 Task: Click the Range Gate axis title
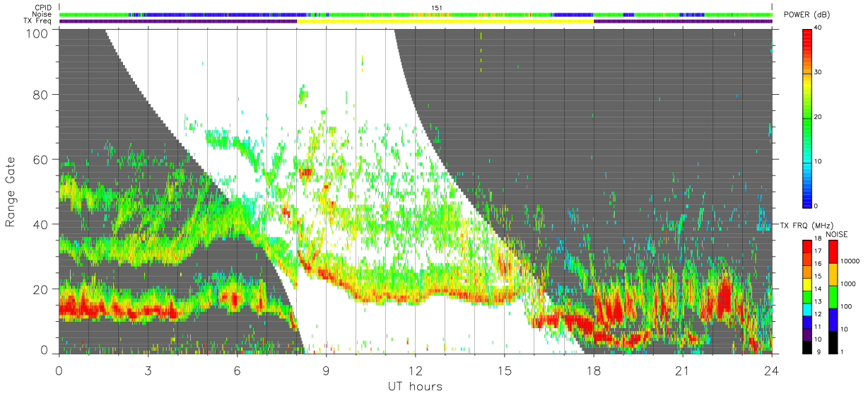[x=11, y=192]
